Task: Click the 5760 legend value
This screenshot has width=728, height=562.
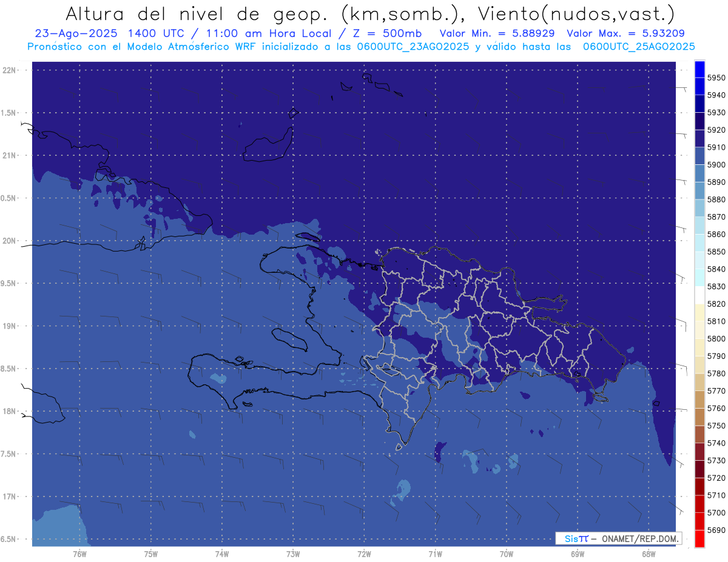Action: coord(716,408)
